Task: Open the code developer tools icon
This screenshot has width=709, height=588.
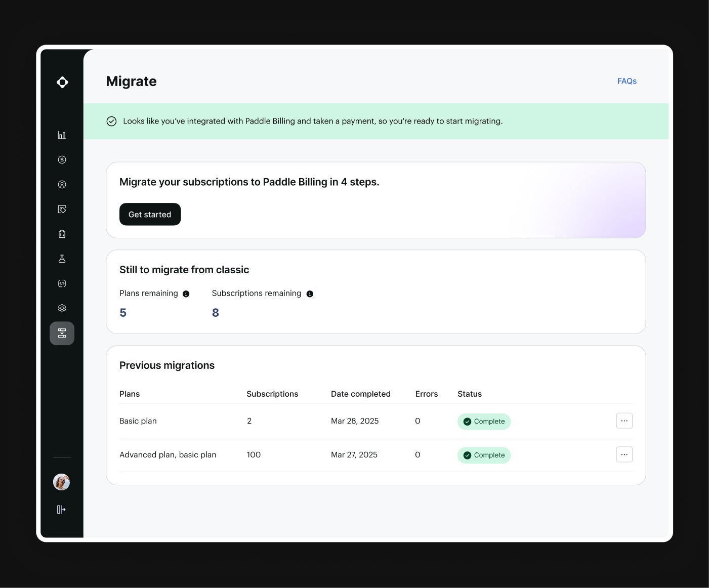Action: tap(62, 283)
